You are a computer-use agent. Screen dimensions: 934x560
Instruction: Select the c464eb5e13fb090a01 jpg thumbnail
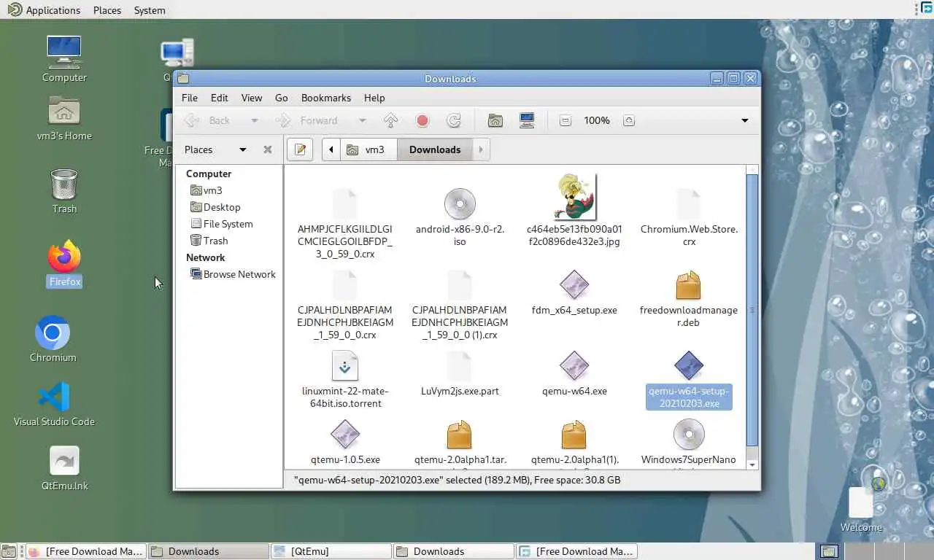pos(574,197)
